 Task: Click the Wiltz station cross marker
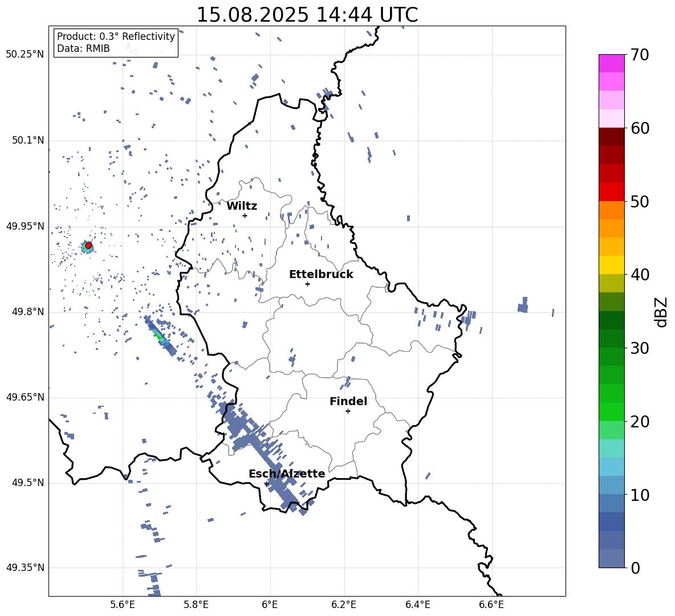(x=245, y=215)
